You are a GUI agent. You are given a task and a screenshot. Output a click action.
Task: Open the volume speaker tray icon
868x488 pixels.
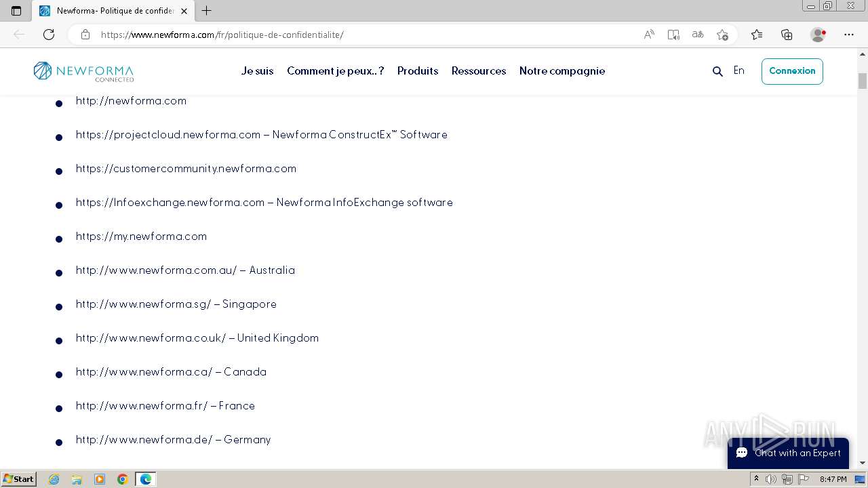[x=771, y=479]
